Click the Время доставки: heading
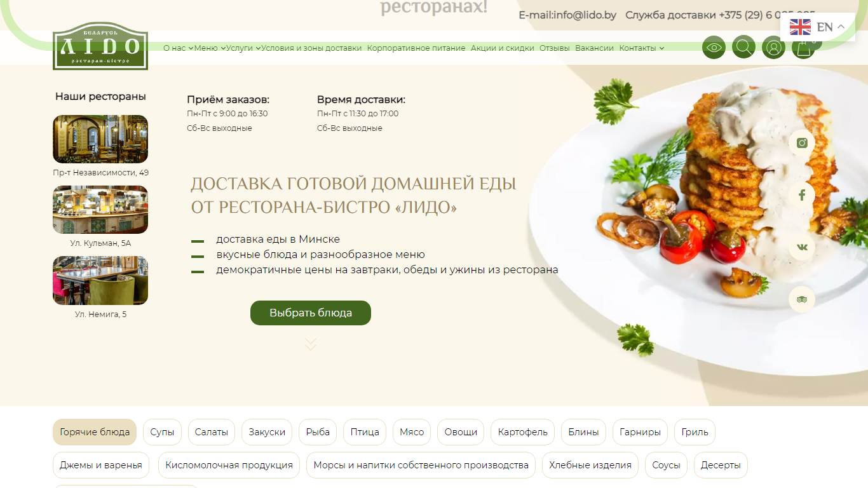This screenshot has height=488, width=868. tap(361, 100)
